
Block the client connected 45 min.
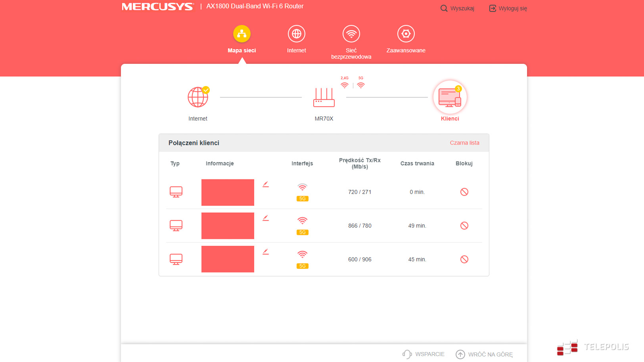coord(464,259)
